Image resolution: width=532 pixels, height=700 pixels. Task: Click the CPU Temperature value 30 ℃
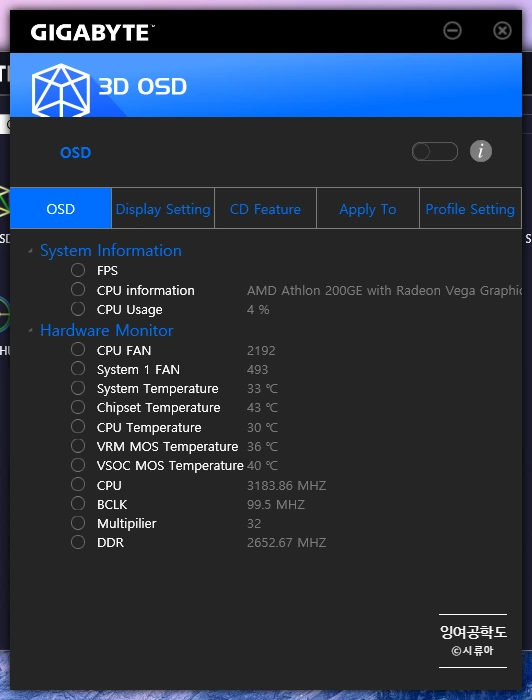click(262, 428)
